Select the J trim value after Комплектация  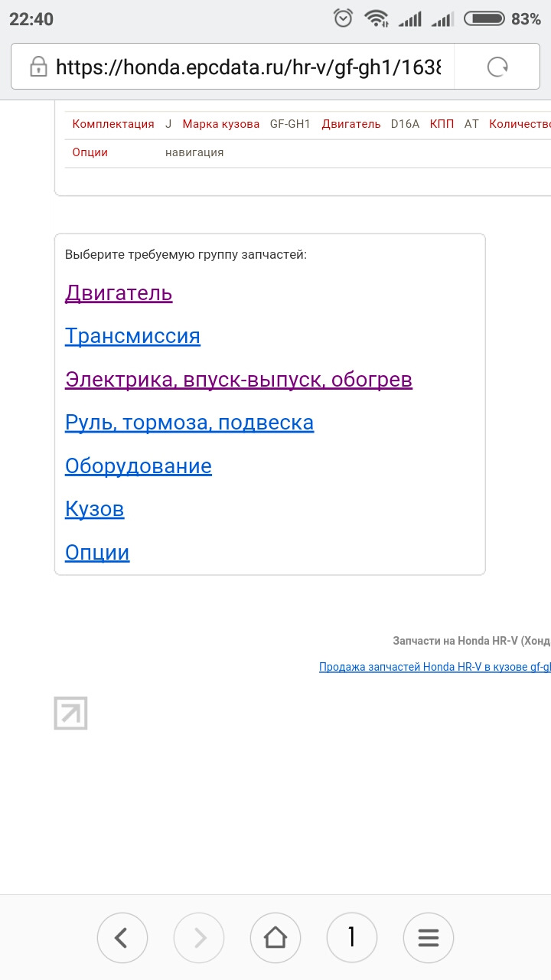(168, 124)
